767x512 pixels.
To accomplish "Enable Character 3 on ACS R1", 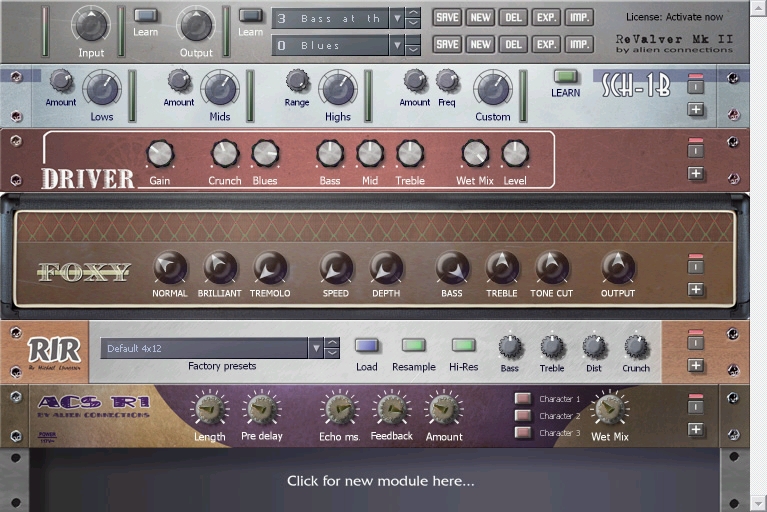I will click(523, 432).
